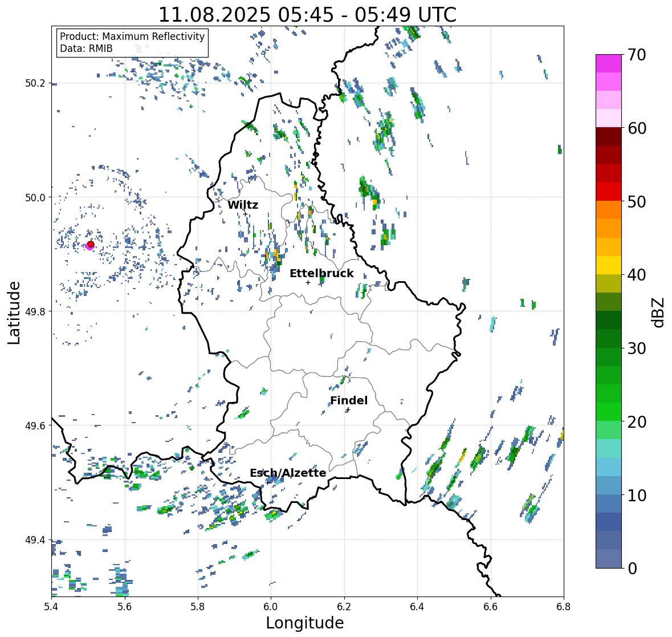Click the Latitude axis label
672x637 pixels.
click(x=14, y=313)
